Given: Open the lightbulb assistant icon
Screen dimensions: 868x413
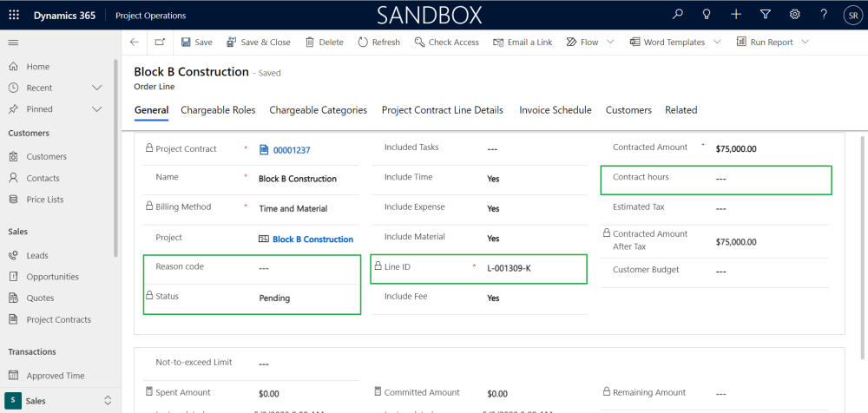Looking at the screenshot, I should point(707,15).
